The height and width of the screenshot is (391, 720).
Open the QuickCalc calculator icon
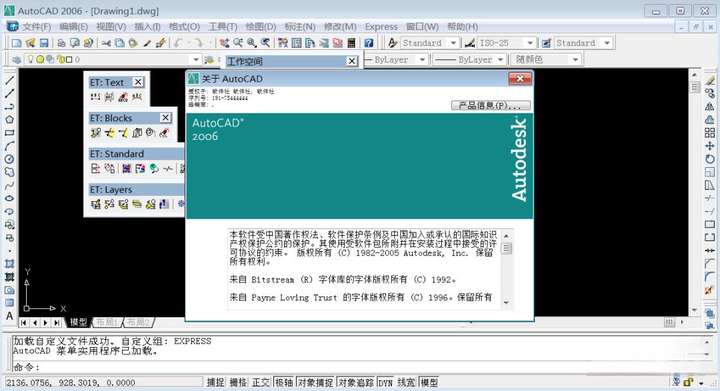click(x=351, y=43)
